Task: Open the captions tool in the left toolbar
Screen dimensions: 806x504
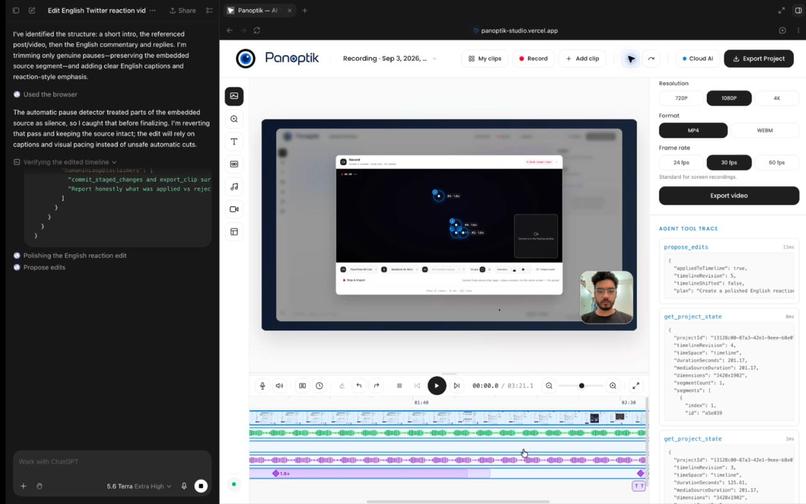Action: (x=234, y=164)
